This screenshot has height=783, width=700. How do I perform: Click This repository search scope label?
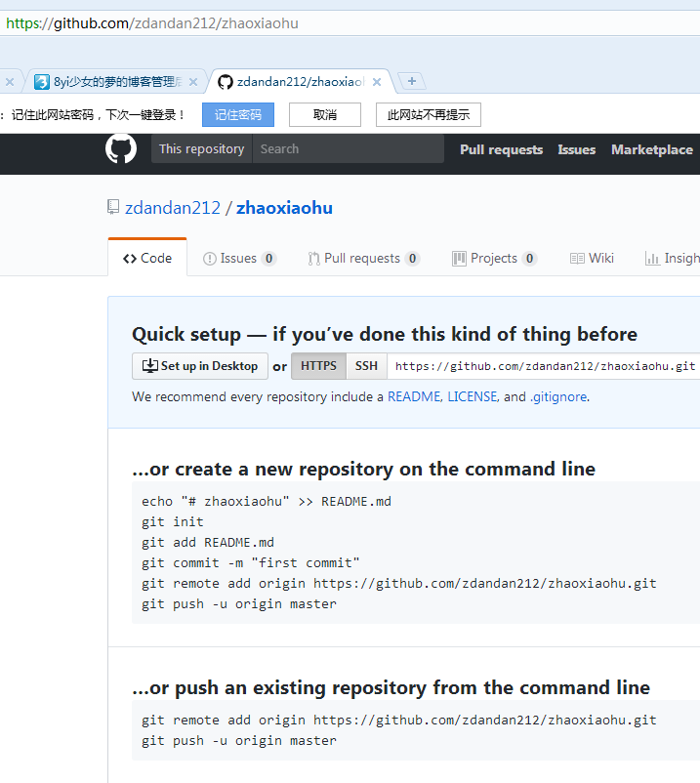(x=202, y=148)
